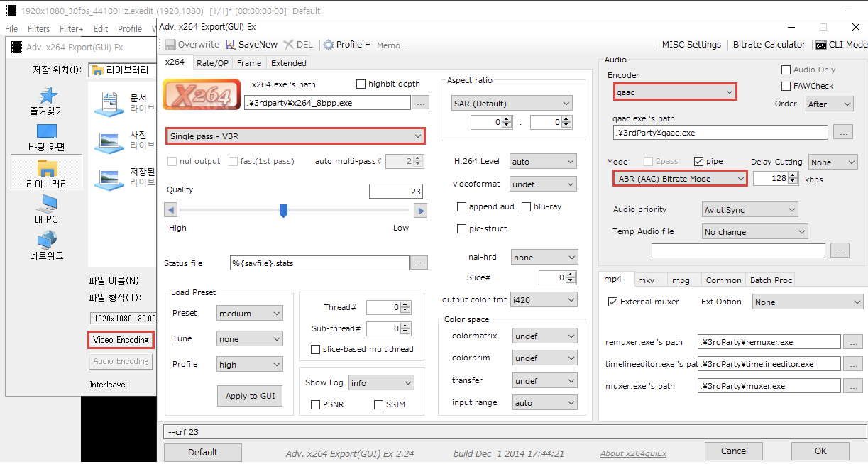
Task: Open the About x264guiEx link
Action: click(633, 453)
